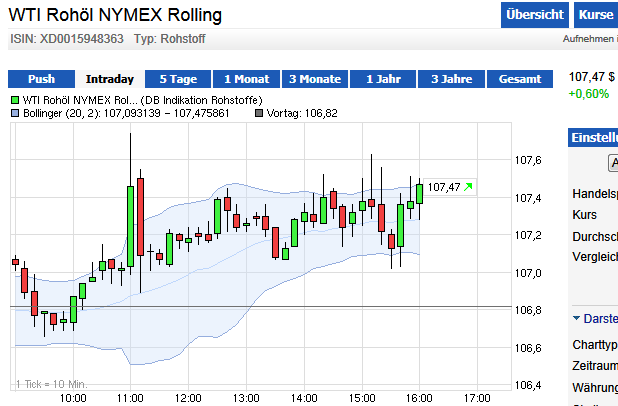Click the DB Indikation Rohstoffe legend text
The image size is (618, 406).
point(201,100)
